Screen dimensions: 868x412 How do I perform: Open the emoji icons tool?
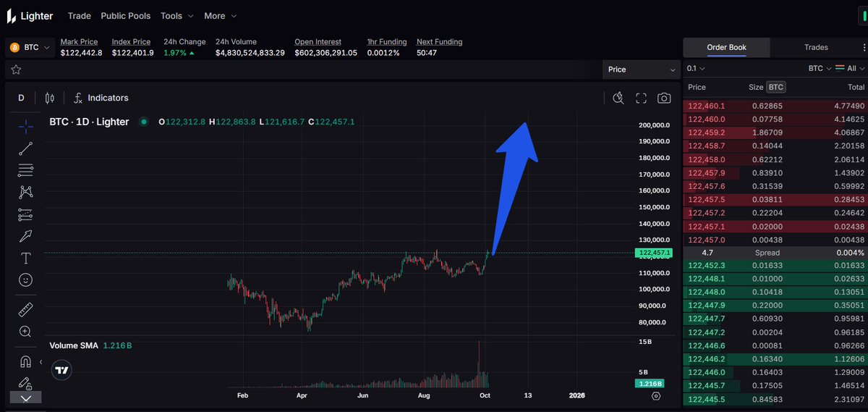(x=25, y=279)
